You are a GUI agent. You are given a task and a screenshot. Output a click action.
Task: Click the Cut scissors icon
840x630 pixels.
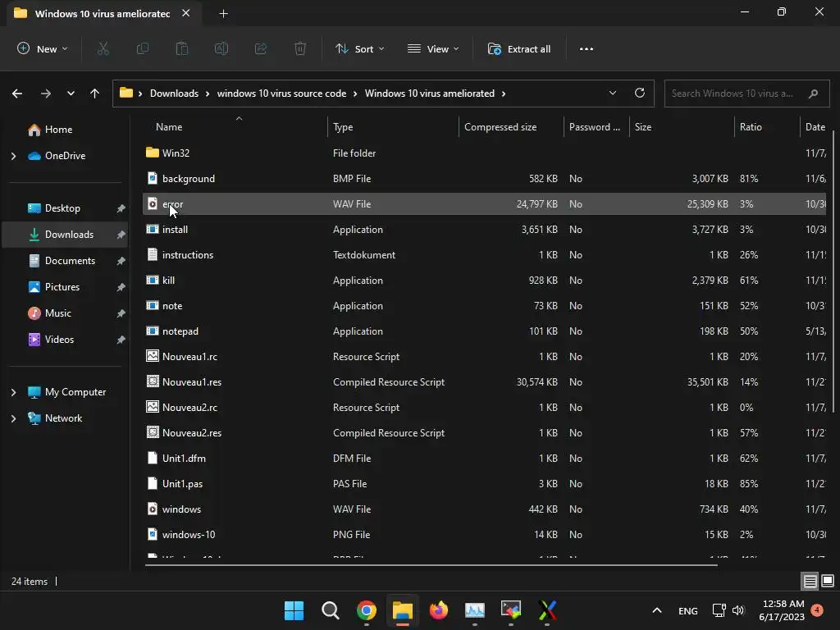coord(103,48)
